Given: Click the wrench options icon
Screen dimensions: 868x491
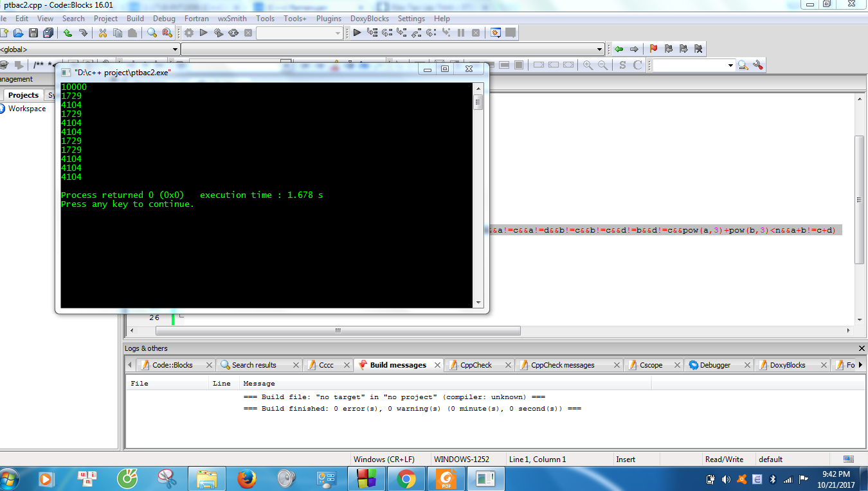Looking at the screenshot, I should pos(758,65).
